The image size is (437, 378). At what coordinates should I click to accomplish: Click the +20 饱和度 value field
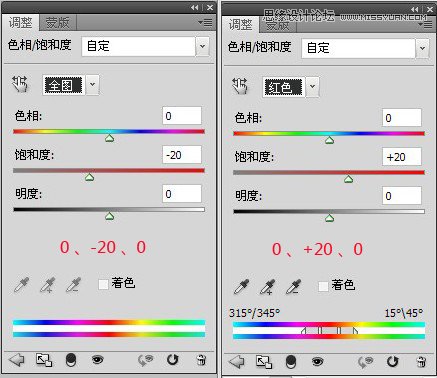(x=402, y=157)
